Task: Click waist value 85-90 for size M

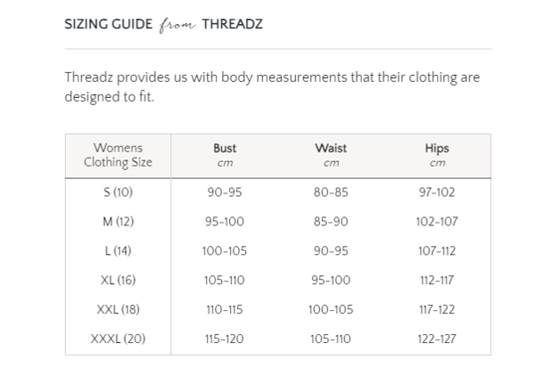Action: pyautogui.click(x=331, y=222)
